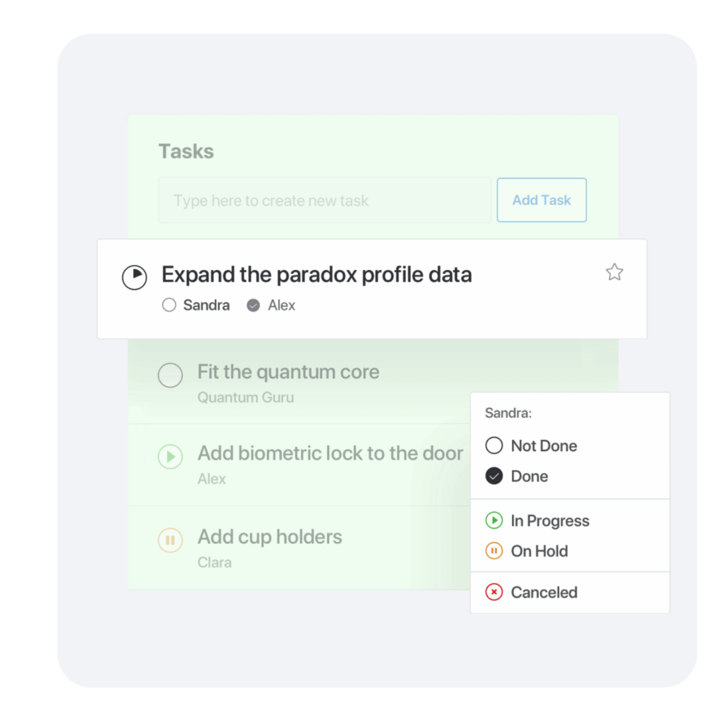This screenshot has width=728, height=710.
Task: Click the partial-progress status icon of paradox task
Action: (x=135, y=277)
